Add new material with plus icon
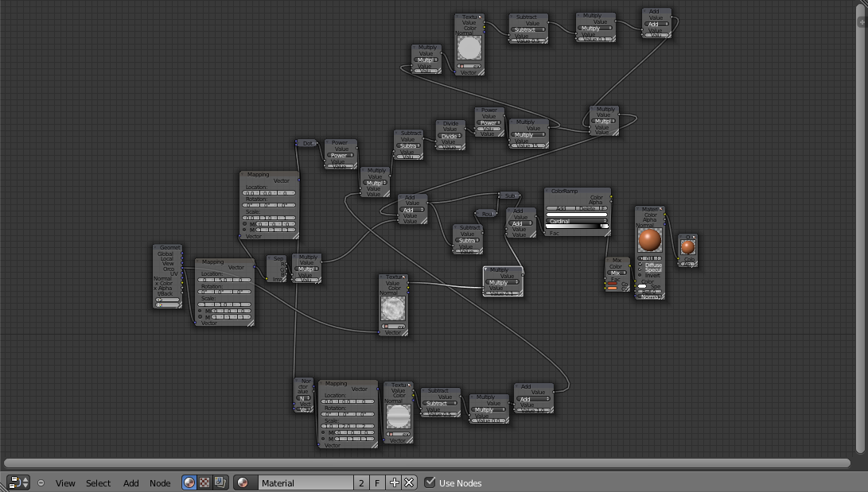The width and height of the screenshot is (868, 492). tap(394, 482)
